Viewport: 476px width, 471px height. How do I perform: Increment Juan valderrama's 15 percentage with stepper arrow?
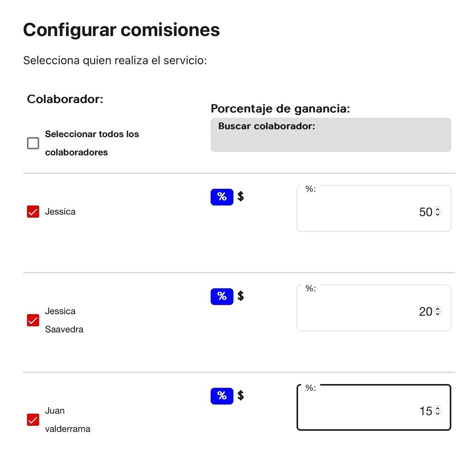[x=437, y=408]
